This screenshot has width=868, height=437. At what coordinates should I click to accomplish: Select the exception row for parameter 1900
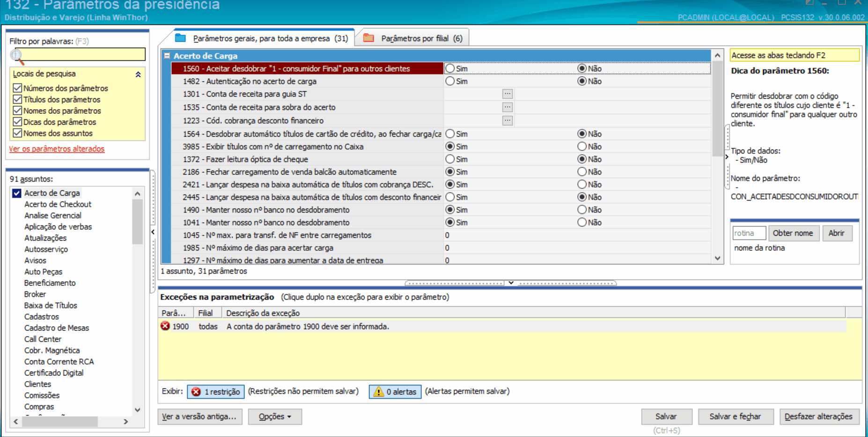click(502, 326)
